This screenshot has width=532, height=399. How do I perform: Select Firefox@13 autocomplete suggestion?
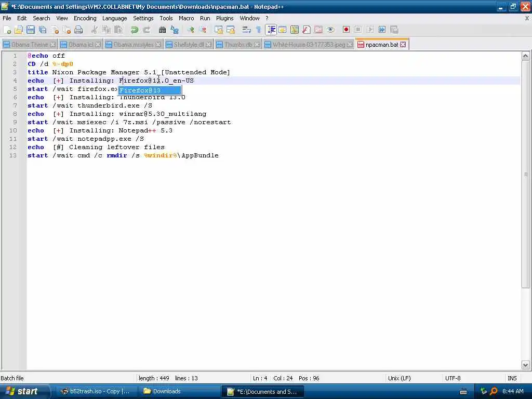tap(149, 90)
